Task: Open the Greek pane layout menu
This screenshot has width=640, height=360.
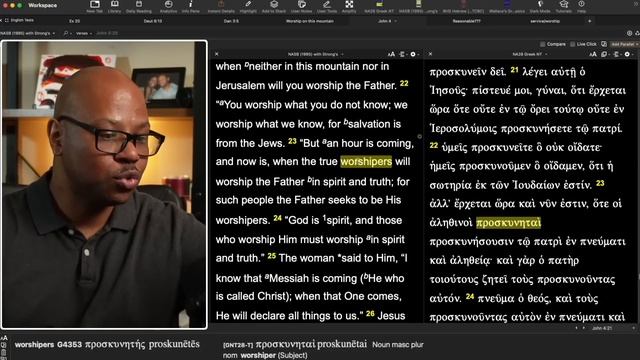Action: point(617,54)
